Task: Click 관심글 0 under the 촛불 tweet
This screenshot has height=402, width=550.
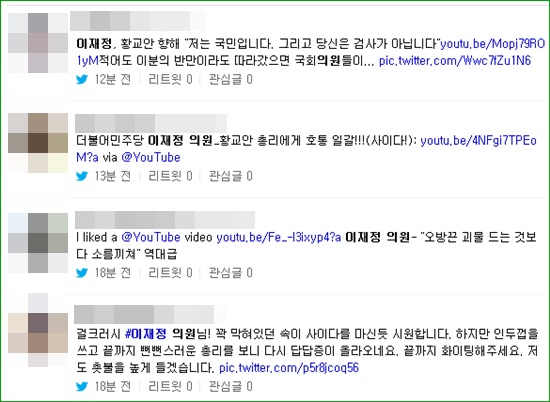Action: [231, 387]
